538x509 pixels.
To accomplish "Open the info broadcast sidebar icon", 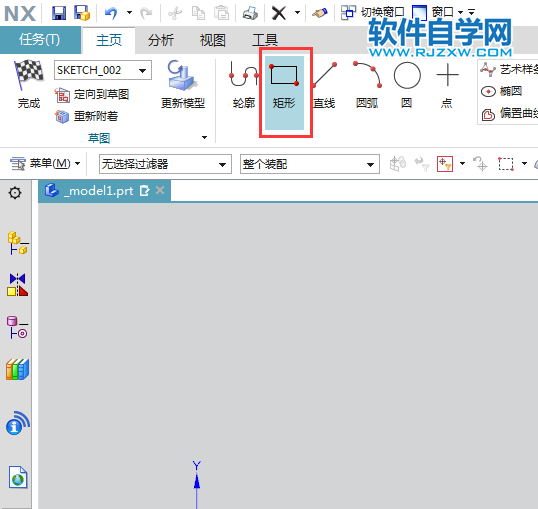I will point(18,423).
